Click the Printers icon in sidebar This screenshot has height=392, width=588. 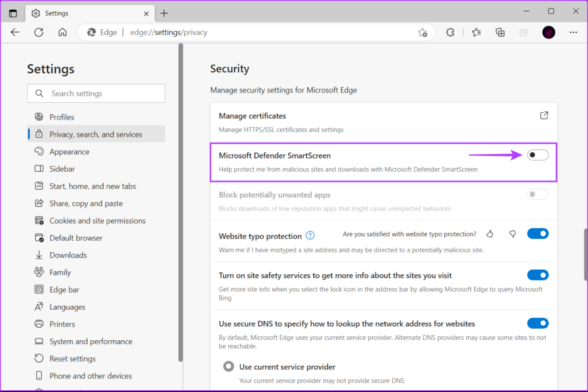tap(39, 324)
